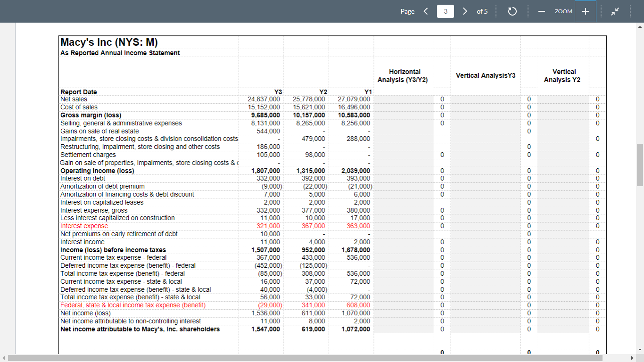Click income before taxes value 1,507,000
The image size is (644, 362).
[x=265, y=250]
